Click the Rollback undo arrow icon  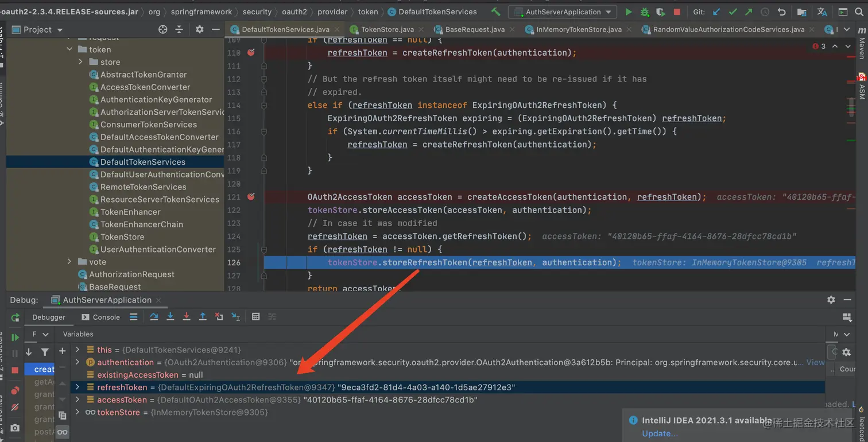781,11
